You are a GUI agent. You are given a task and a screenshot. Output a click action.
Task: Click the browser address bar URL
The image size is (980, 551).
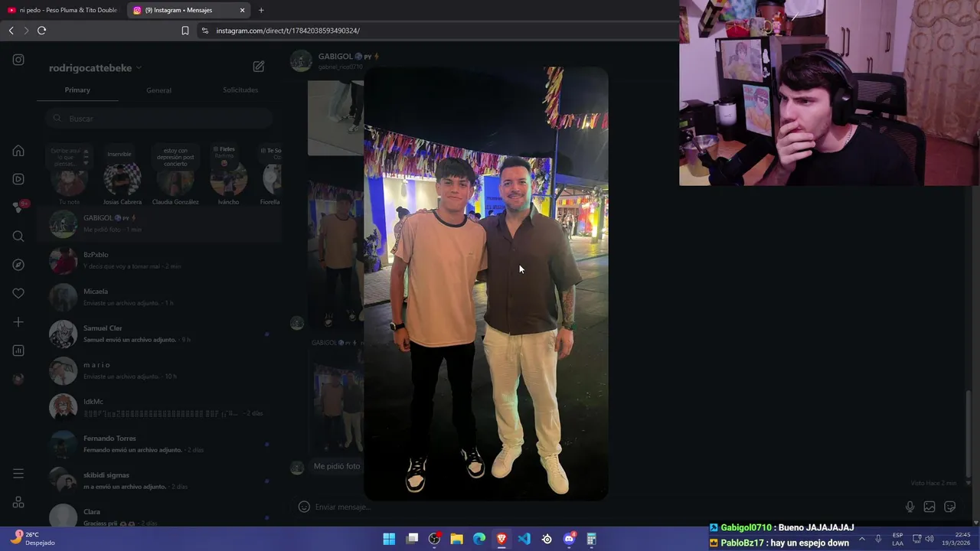click(288, 31)
